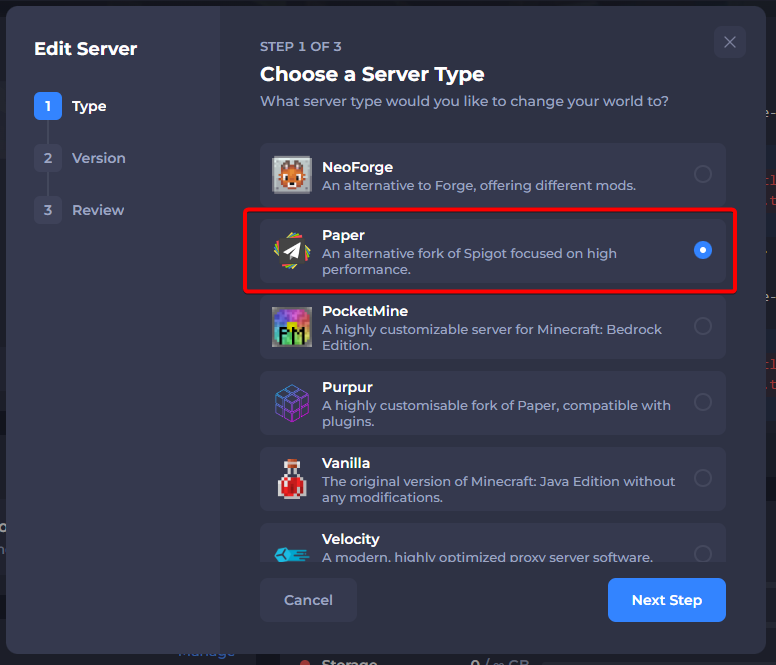Click the Velocity title text
This screenshot has height=665, width=776.
point(350,539)
